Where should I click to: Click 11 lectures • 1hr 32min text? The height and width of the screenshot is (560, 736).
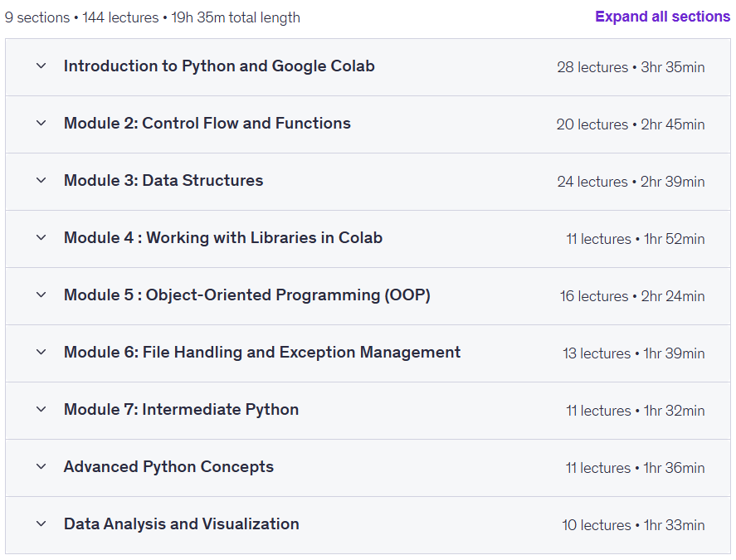click(636, 411)
